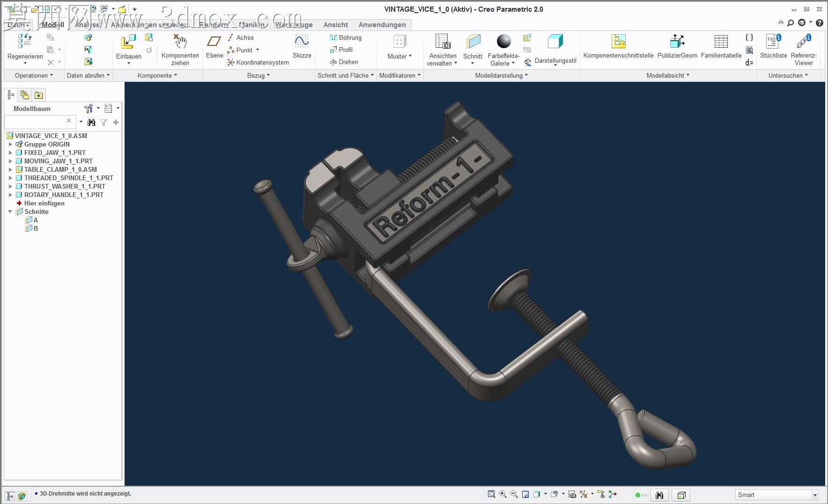The height and width of the screenshot is (504, 828).
Task: Expand the FIXED_JAW_1_1.PRT tree node
Action: click(x=10, y=153)
